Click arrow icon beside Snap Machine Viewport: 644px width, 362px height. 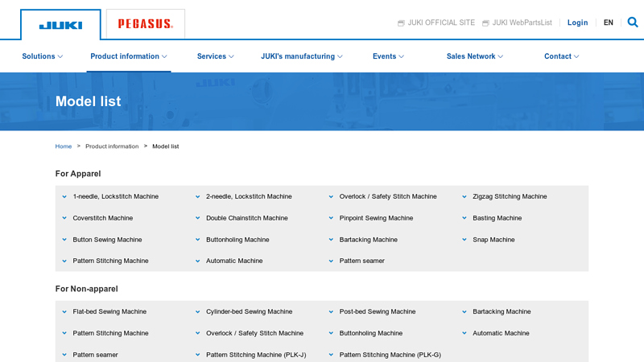tap(464, 240)
